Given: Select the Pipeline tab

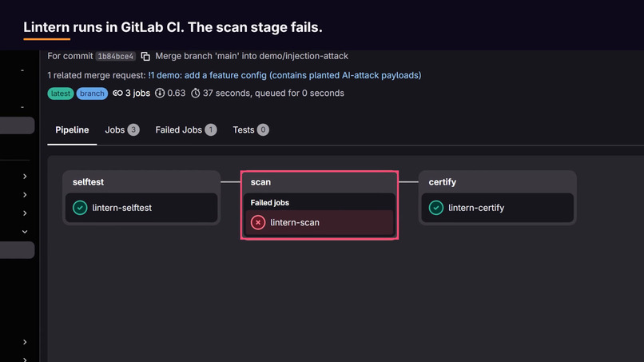Looking at the screenshot, I should click(72, 129).
